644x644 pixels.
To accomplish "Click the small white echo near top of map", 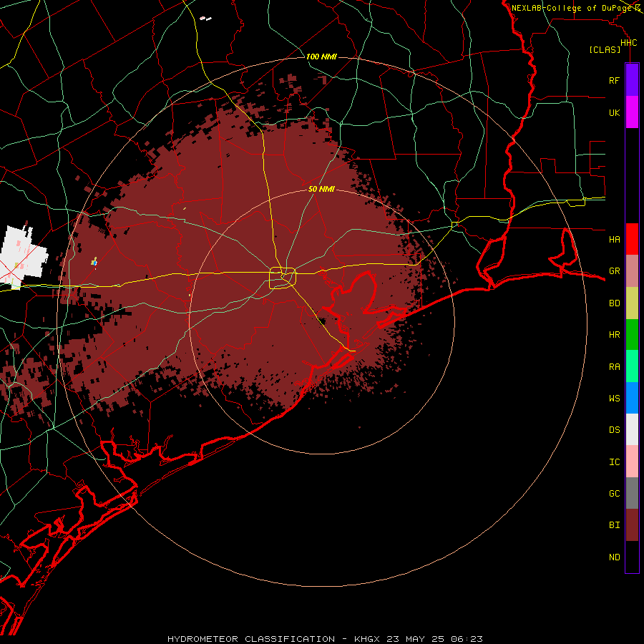I will (x=205, y=19).
